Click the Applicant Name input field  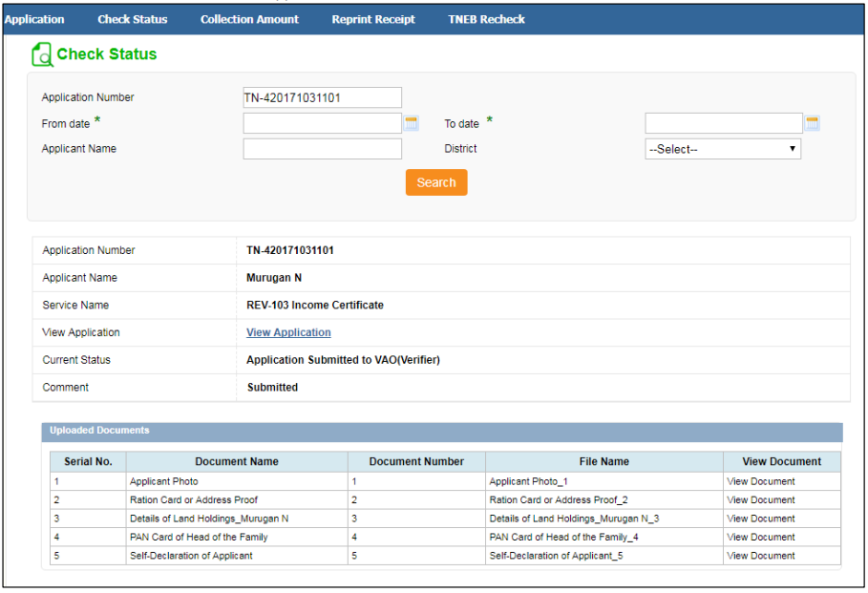click(322, 148)
